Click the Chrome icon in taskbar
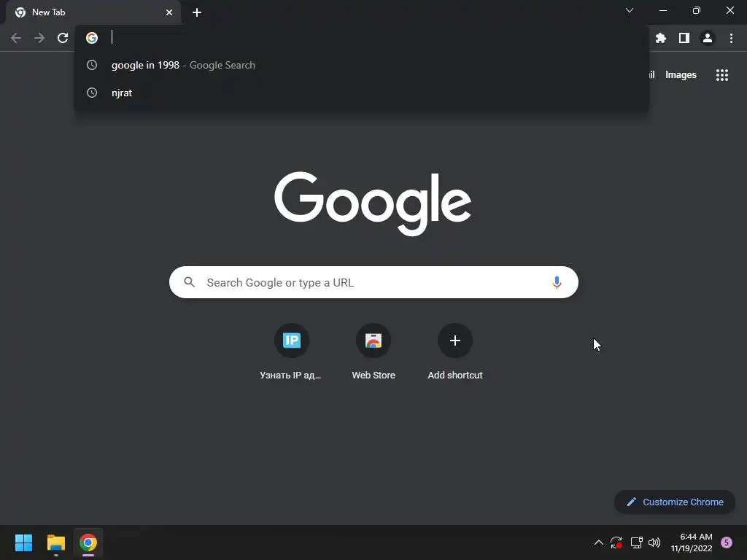747x560 pixels. pyautogui.click(x=88, y=542)
